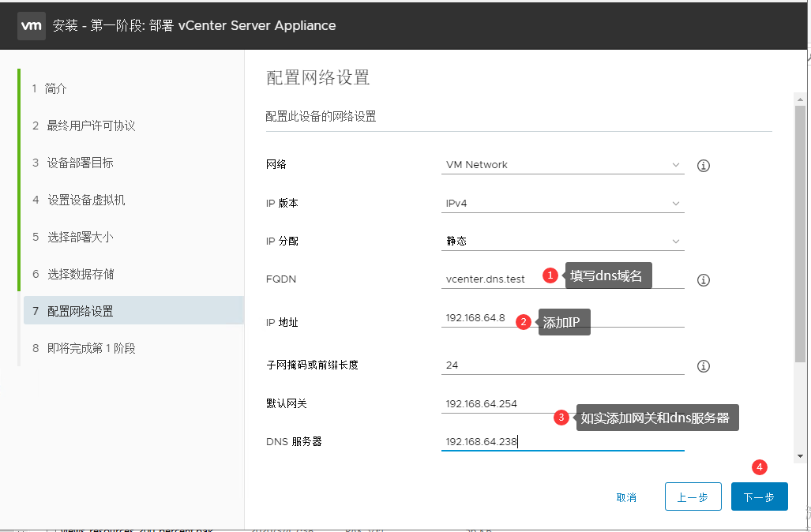Image resolution: width=811 pixels, height=532 pixels.
Task: Click the 取消 cancel link
Action: (626, 497)
